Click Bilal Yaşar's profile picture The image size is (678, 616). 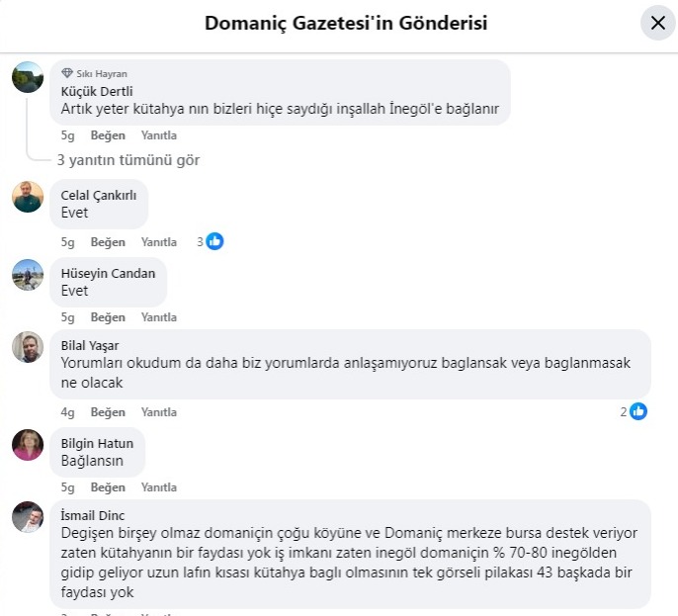pyautogui.click(x=28, y=347)
